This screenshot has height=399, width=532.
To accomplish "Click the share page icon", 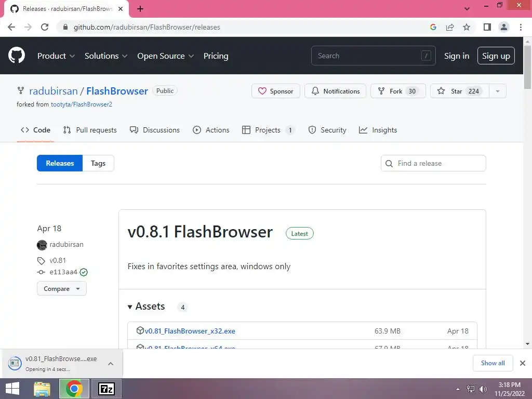I will [x=450, y=27].
